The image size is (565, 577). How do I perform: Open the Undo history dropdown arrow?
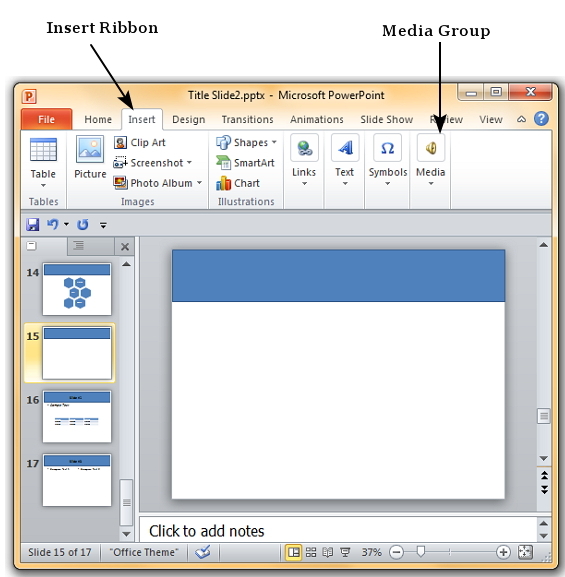click(x=66, y=224)
